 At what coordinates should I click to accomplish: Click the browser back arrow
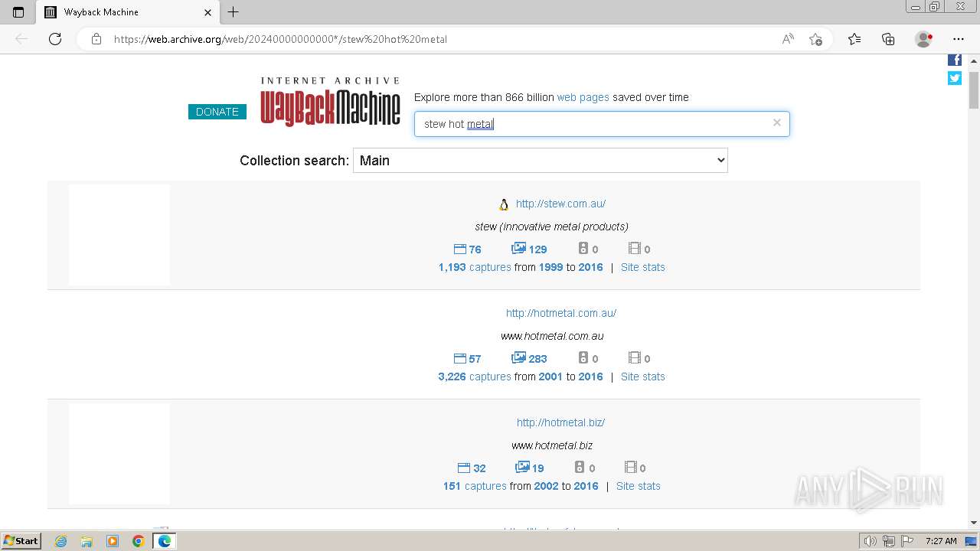pyautogui.click(x=21, y=39)
